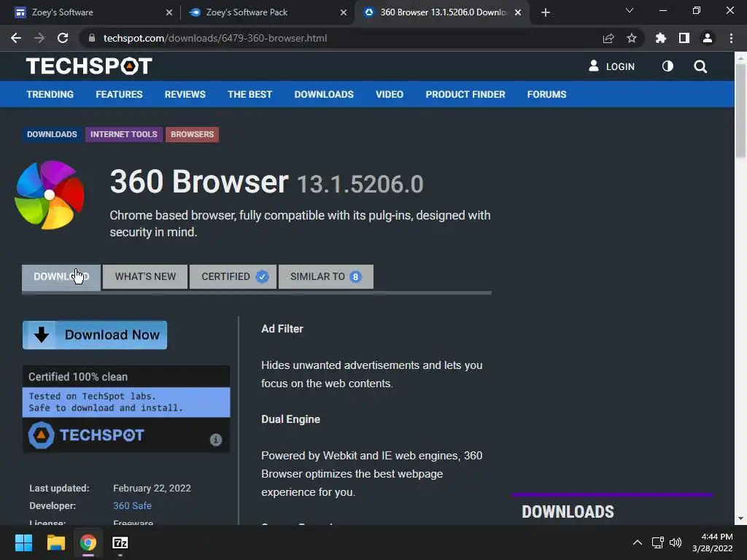Open the REVIEWS menu
Screen dimensions: 747x560
tap(185, 94)
